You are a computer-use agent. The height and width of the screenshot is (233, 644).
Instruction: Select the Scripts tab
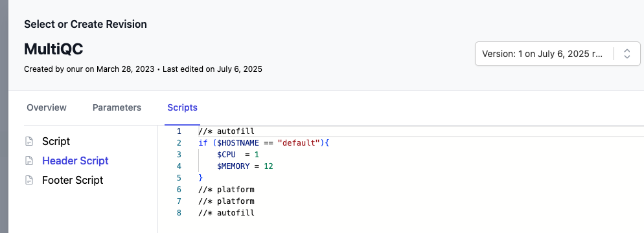pos(182,107)
